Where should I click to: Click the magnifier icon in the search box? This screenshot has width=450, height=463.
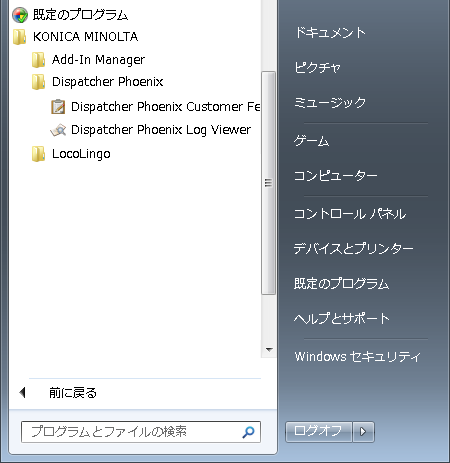point(248,432)
